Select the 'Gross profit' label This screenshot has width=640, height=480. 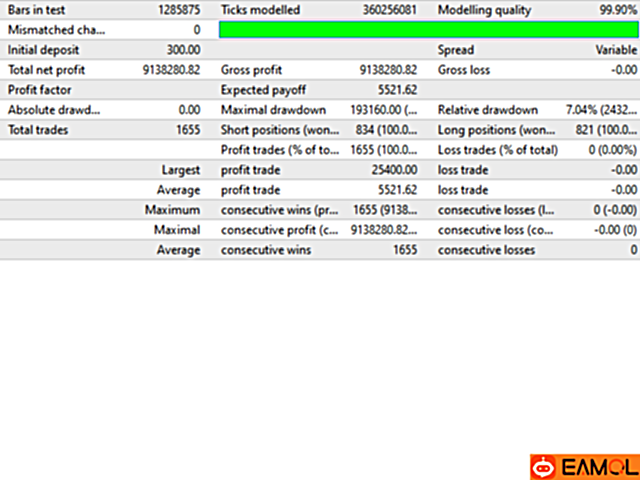tap(251, 70)
